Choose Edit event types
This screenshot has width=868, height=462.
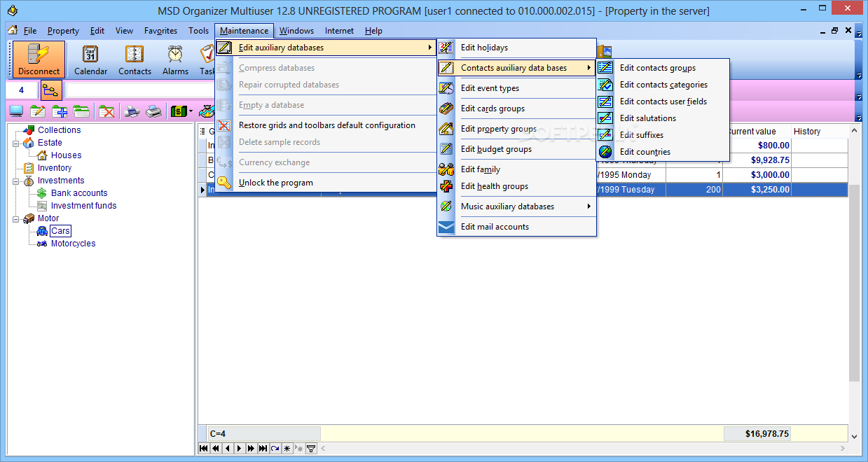pyautogui.click(x=516, y=88)
